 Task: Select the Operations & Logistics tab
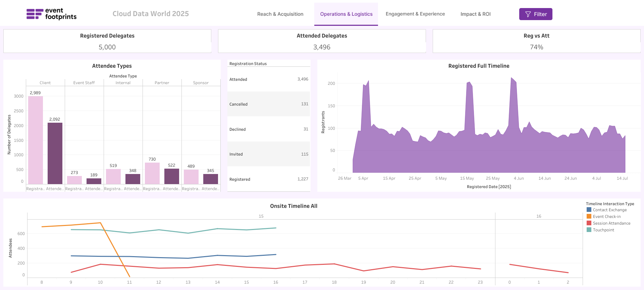pyautogui.click(x=346, y=14)
